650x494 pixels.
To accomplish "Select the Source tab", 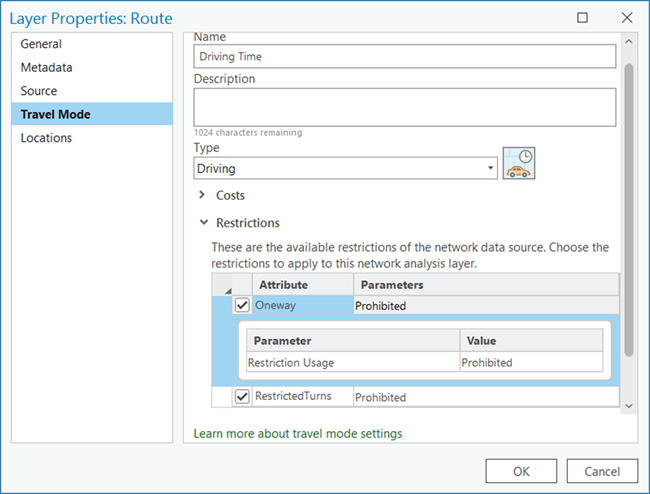I will 39,91.
